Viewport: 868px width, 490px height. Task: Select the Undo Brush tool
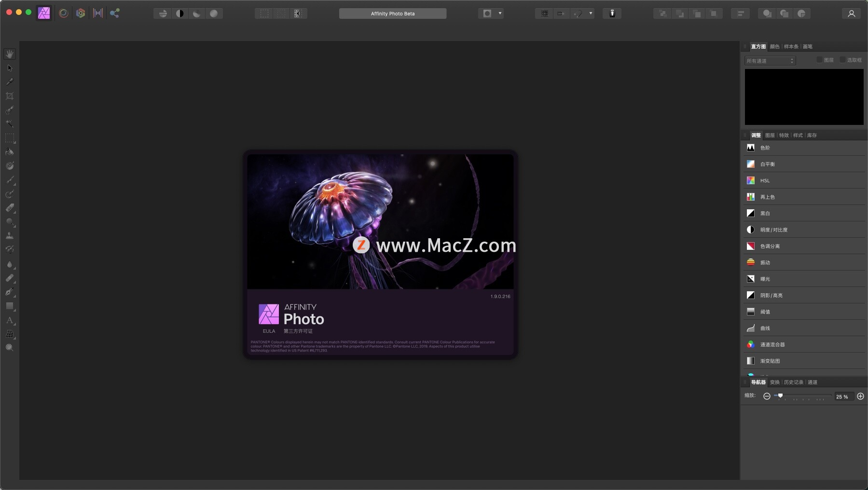click(10, 250)
